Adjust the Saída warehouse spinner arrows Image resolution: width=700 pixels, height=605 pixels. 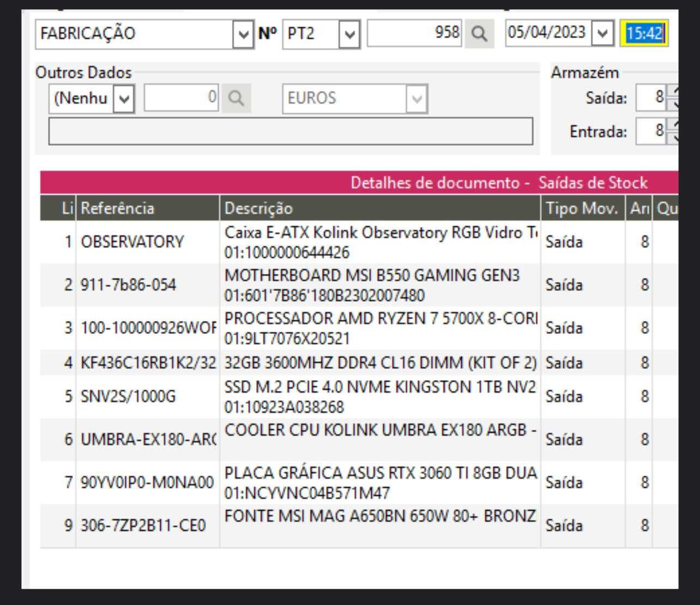pos(673,98)
